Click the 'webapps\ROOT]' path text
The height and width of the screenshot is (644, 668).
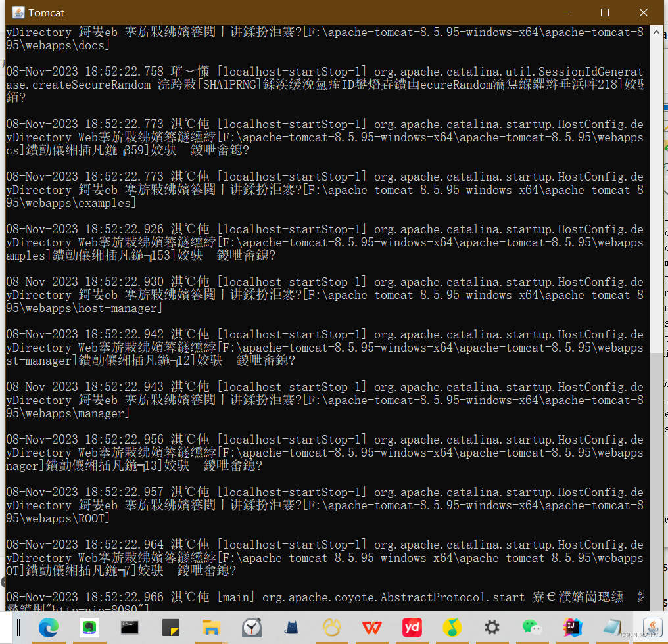[x=67, y=518]
